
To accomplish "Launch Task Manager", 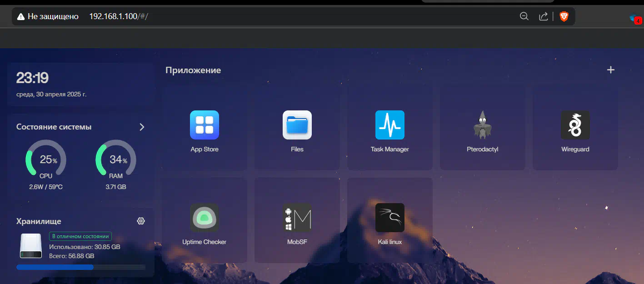I will click(390, 125).
